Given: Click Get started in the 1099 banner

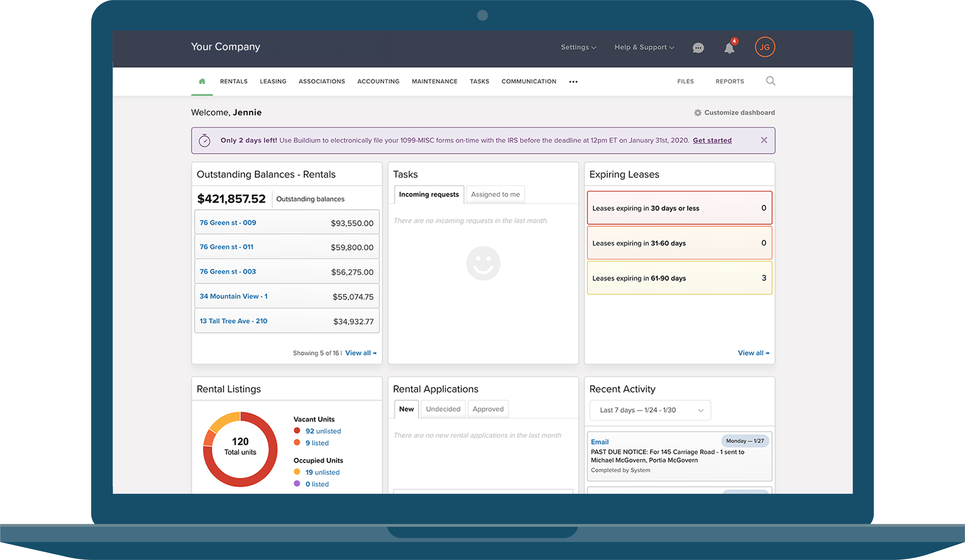Looking at the screenshot, I should click(x=712, y=140).
